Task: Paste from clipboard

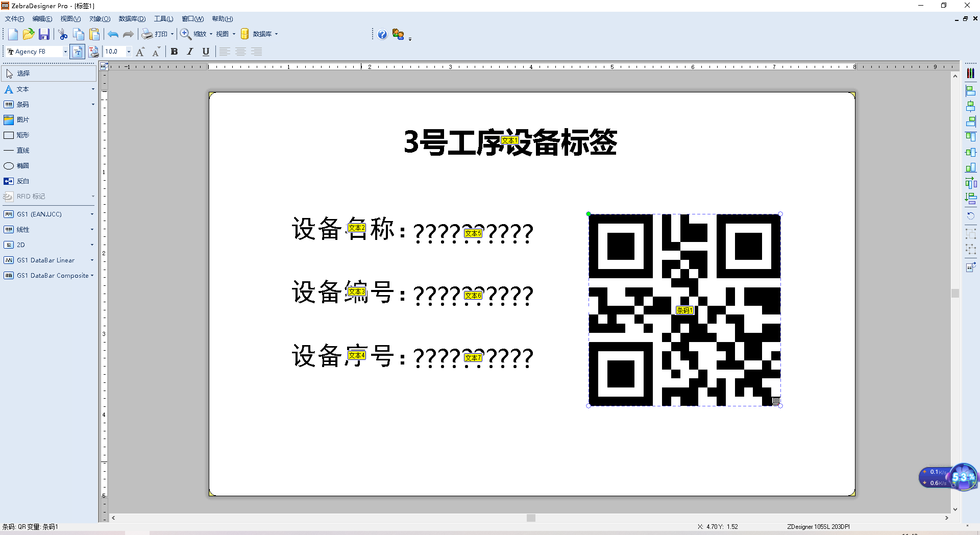Action: (94, 34)
